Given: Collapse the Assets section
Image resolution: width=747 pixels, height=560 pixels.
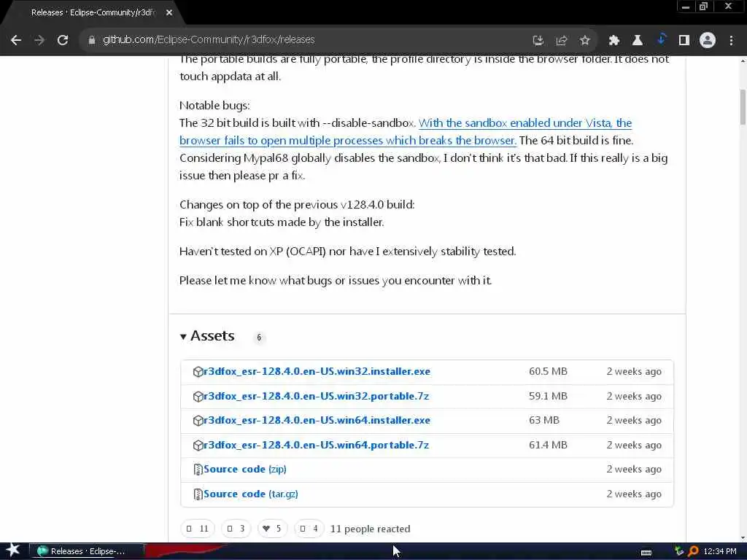Looking at the screenshot, I should (207, 336).
